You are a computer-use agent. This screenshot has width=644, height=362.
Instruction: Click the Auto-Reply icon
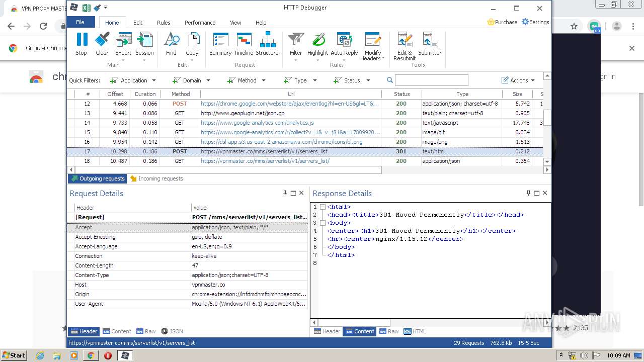(x=344, y=46)
